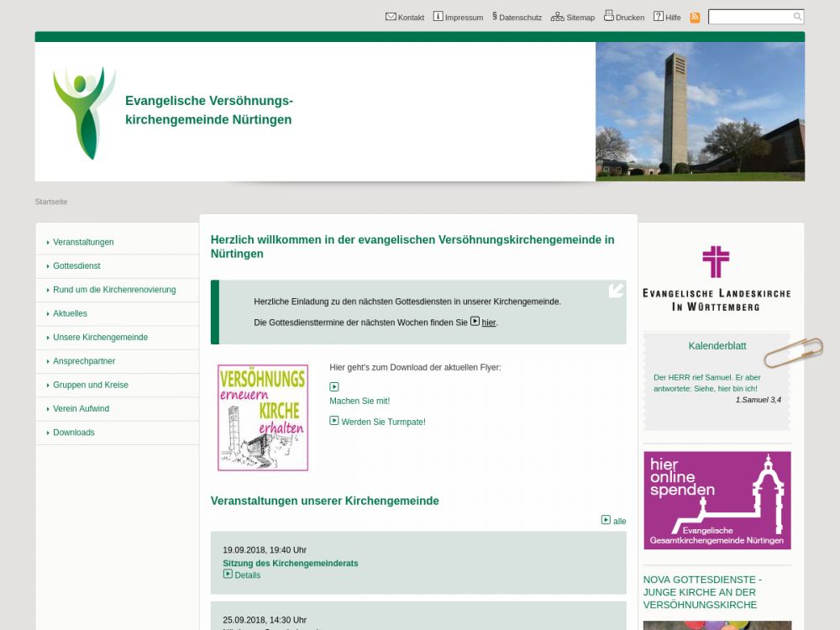Click the green figure logo

tap(82, 113)
